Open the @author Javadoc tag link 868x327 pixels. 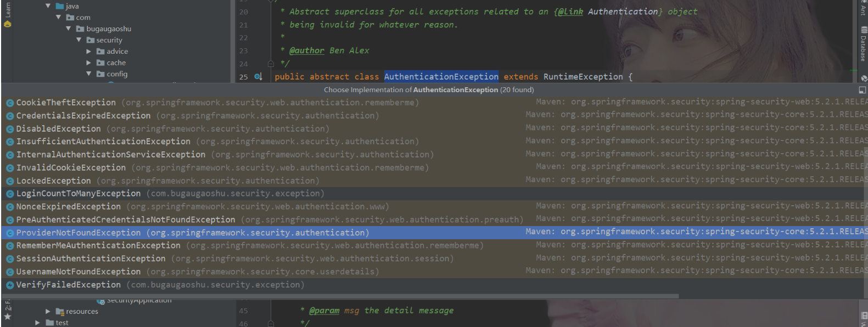pyautogui.click(x=306, y=50)
